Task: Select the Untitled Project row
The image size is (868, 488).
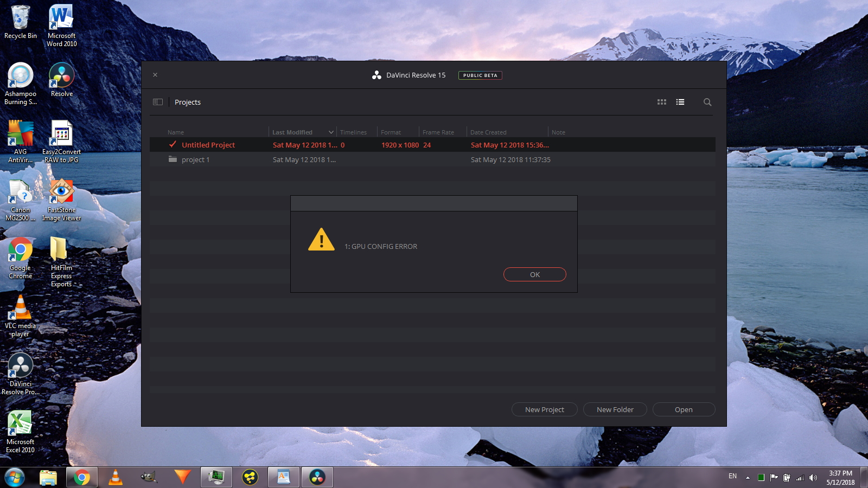Action: pos(432,145)
